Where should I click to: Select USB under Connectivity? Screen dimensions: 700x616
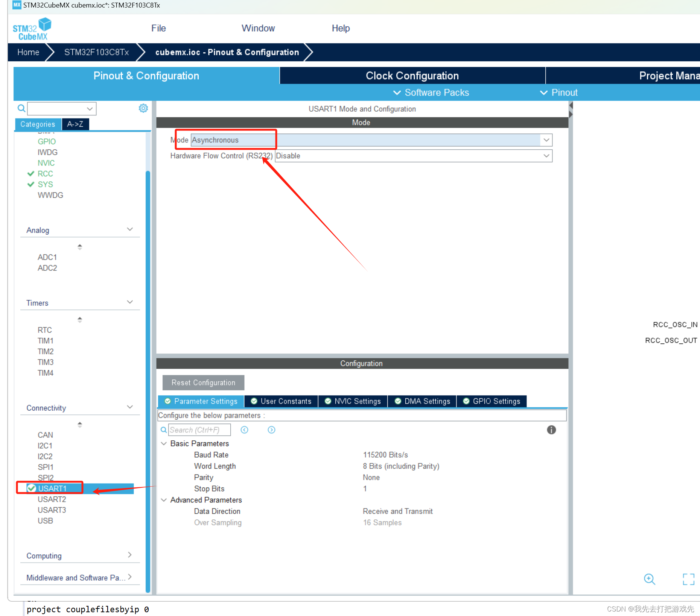click(45, 520)
